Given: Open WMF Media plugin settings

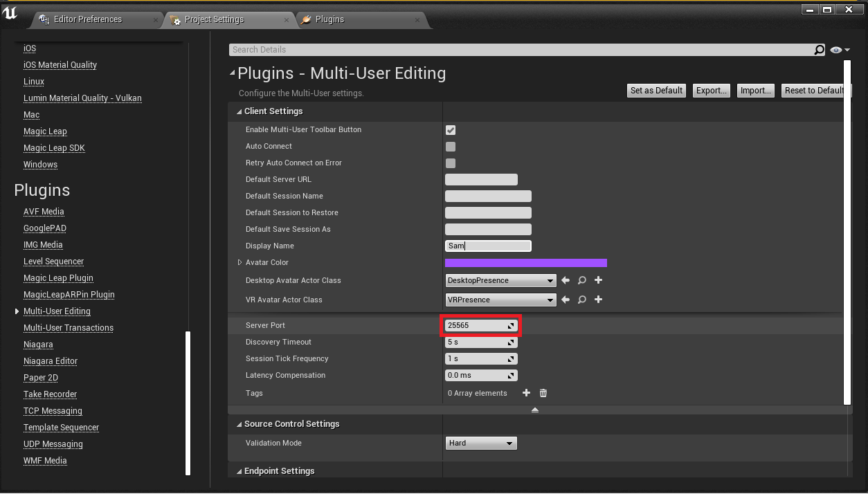Looking at the screenshot, I should pyautogui.click(x=45, y=461).
